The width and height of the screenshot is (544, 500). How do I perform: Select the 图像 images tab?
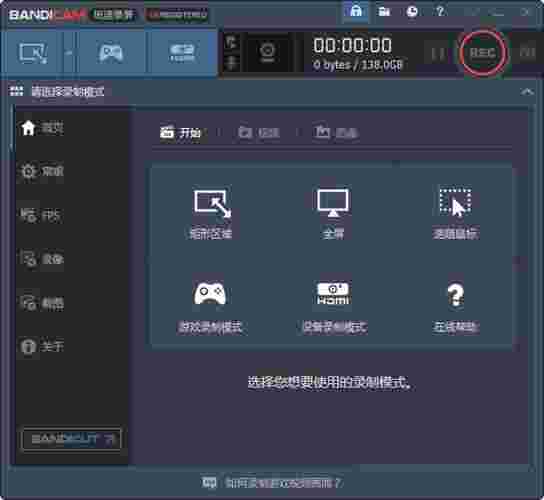point(336,132)
